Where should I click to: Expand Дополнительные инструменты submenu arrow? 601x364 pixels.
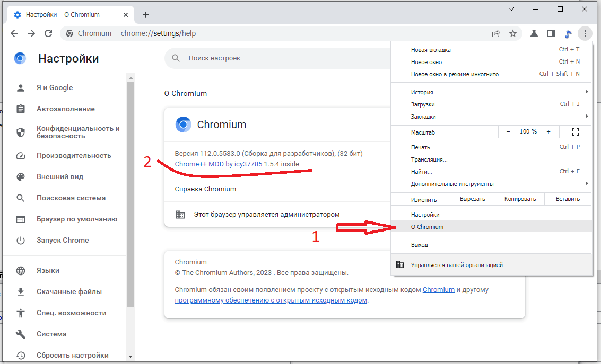point(587,184)
